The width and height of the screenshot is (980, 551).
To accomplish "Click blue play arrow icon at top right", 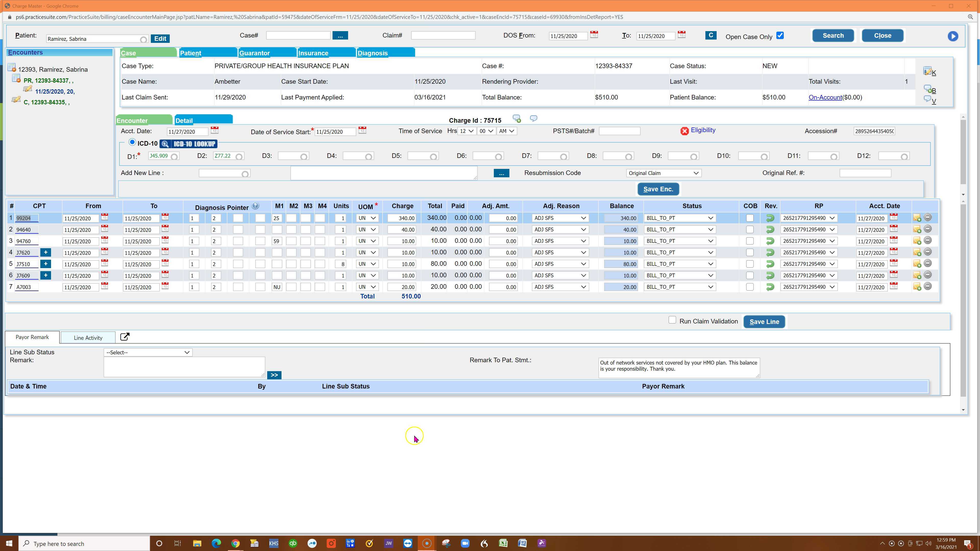I will pos(953,36).
